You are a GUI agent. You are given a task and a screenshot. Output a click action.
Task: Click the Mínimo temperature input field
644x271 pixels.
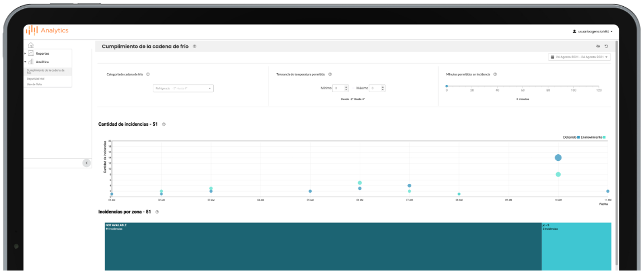click(340, 88)
